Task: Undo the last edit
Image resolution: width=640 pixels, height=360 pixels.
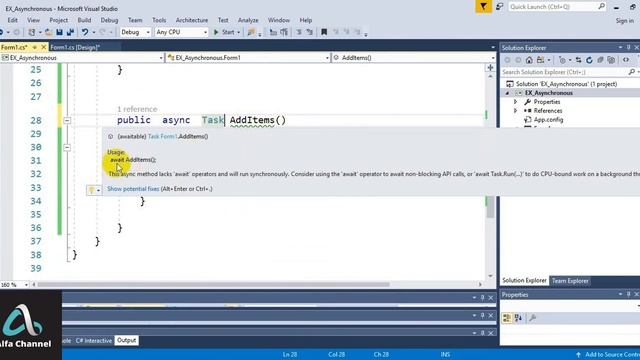Action: pos(84,32)
